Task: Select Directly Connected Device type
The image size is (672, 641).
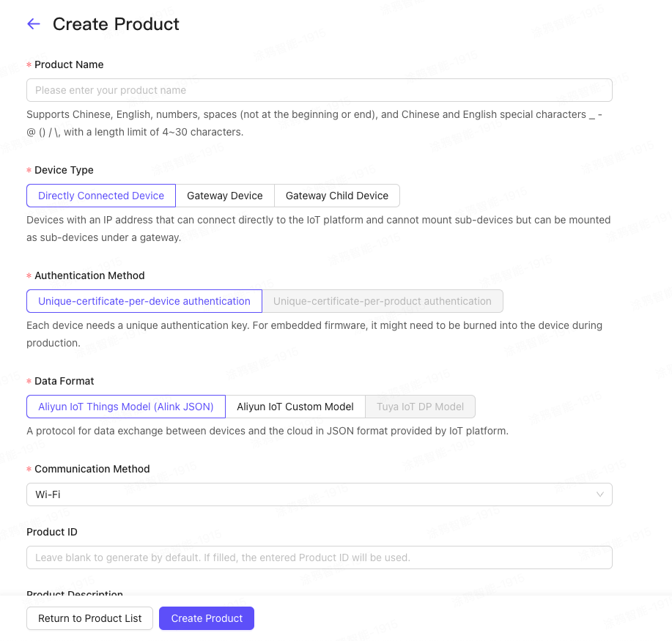Action: tap(101, 196)
